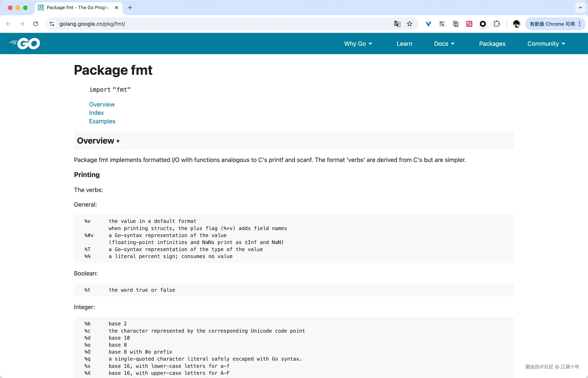The image size is (588, 378).
Task: Select Learn in the navigation menu
Action: pyautogui.click(x=404, y=44)
